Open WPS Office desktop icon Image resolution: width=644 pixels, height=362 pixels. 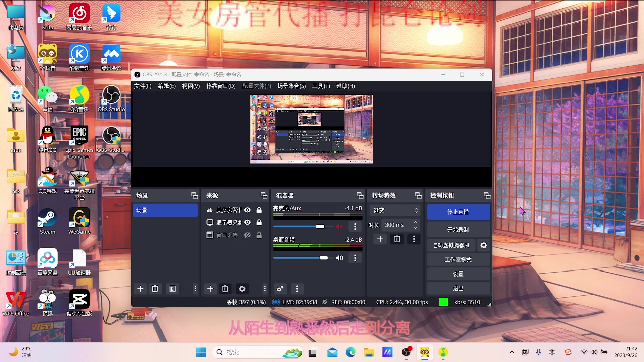click(16, 303)
